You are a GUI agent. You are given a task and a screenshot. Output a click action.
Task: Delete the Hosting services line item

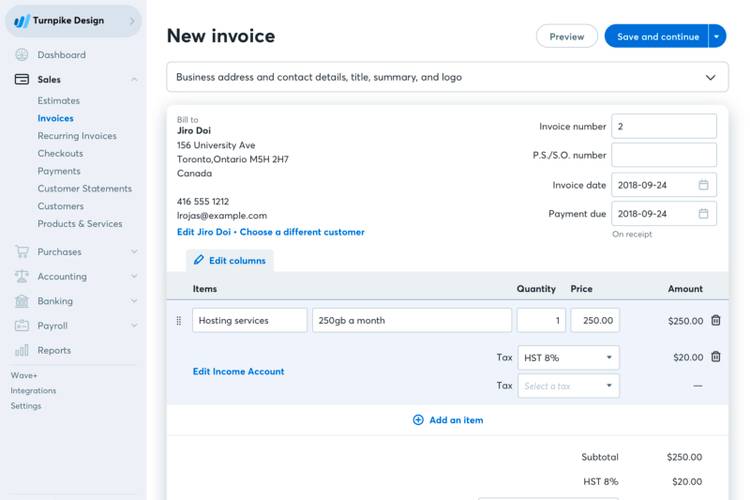click(x=715, y=320)
